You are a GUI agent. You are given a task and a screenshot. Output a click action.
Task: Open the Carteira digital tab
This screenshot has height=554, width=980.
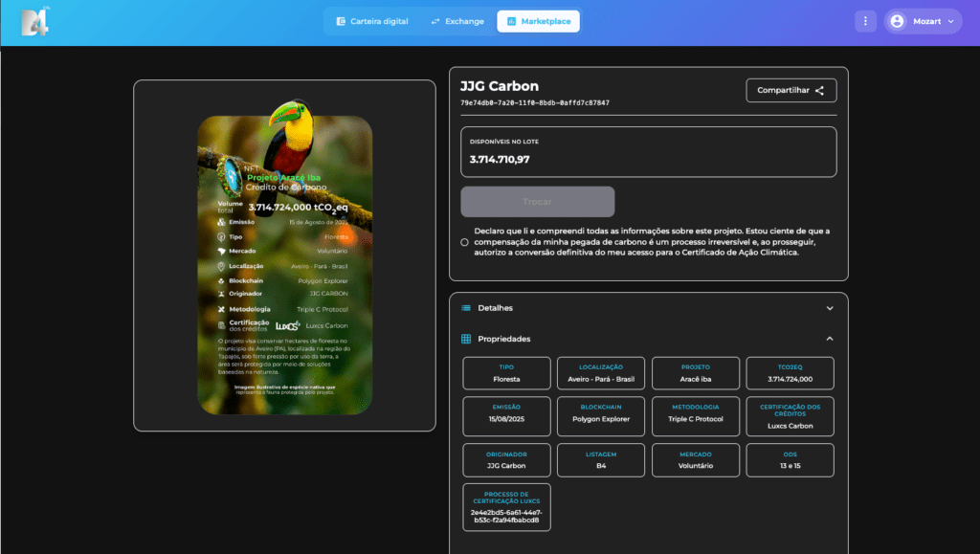(372, 21)
